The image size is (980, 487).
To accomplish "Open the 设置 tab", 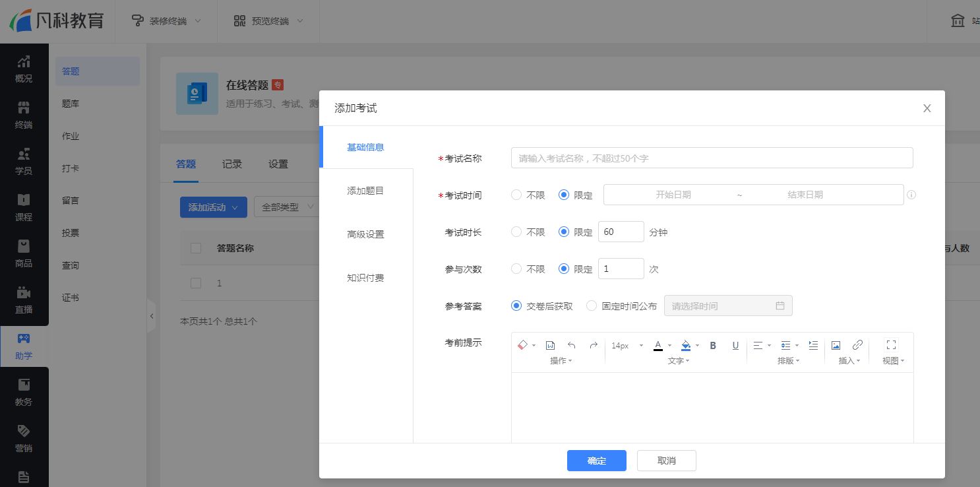I will 278,164.
